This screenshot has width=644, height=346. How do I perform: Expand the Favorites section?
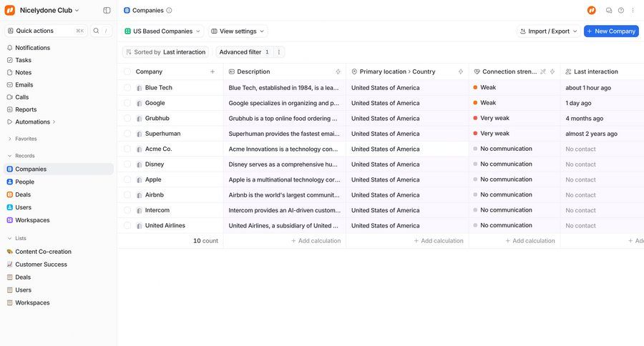click(x=22, y=139)
